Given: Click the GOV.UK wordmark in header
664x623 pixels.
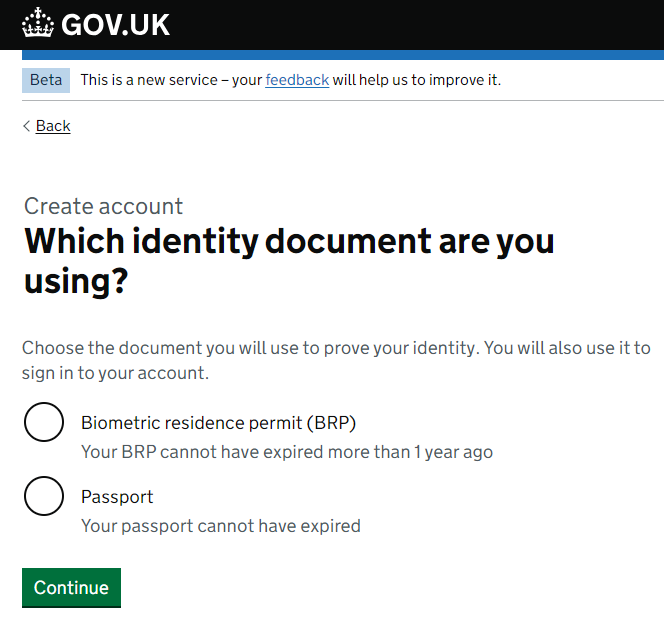Looking at the screenshot, I should coord(115,25).
